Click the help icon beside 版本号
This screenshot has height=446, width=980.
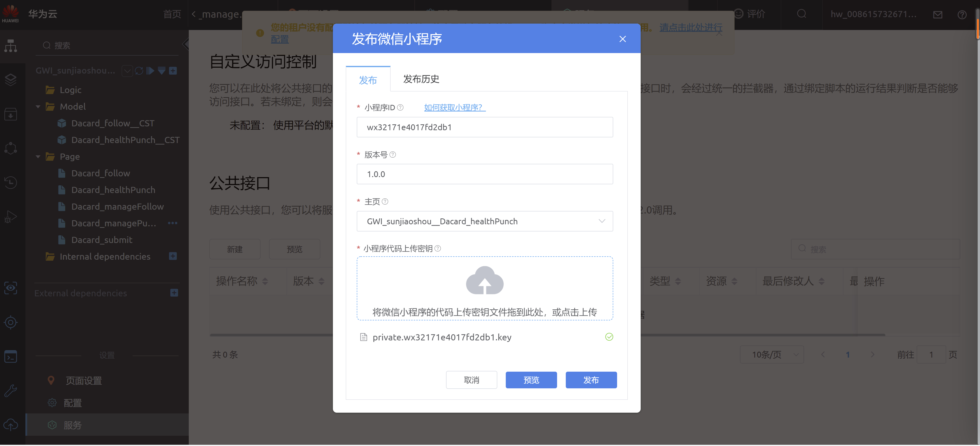393,155
